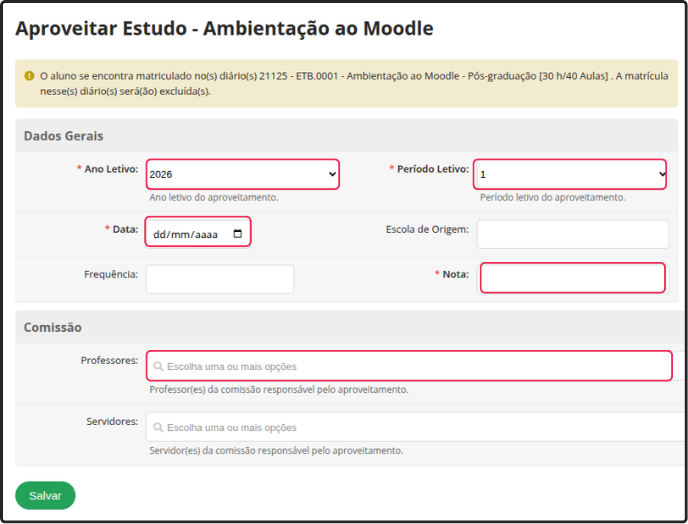This screenshot has width=688, height=524.
Task: Click the page title Aproveitar Estudo
Action: pyautogui.click(x=224, y=29)
